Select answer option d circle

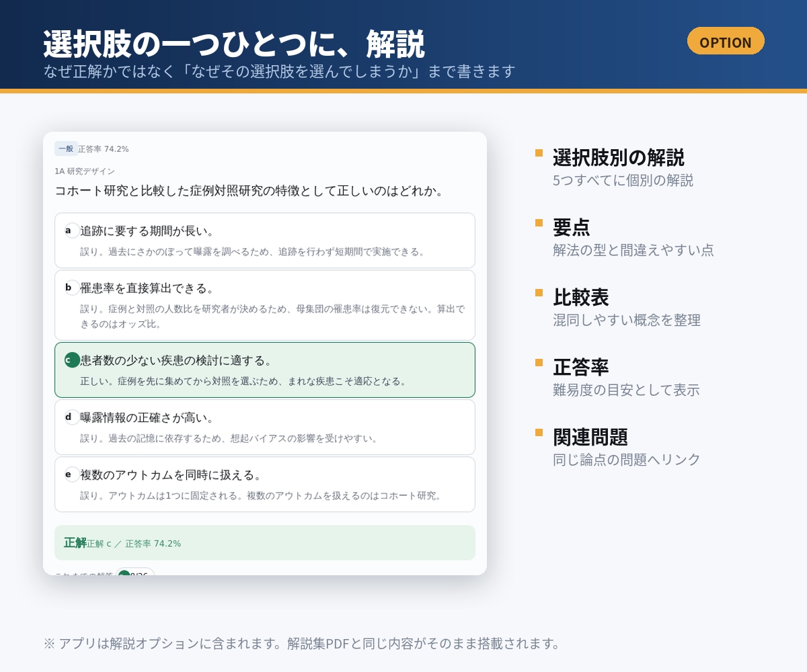click(72, 417)
